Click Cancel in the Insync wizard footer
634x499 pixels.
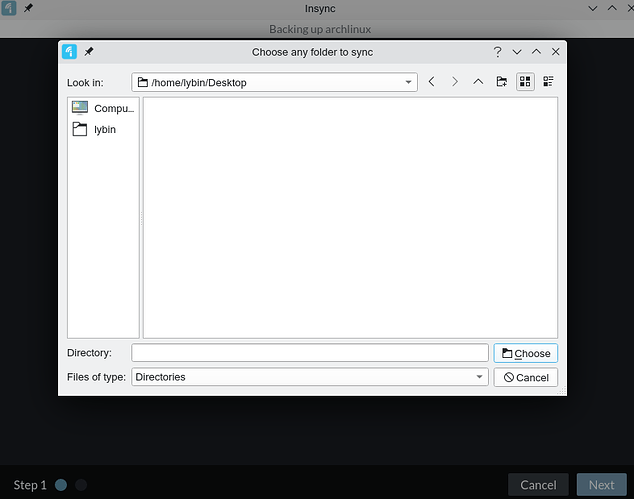(x=538, y=484)
